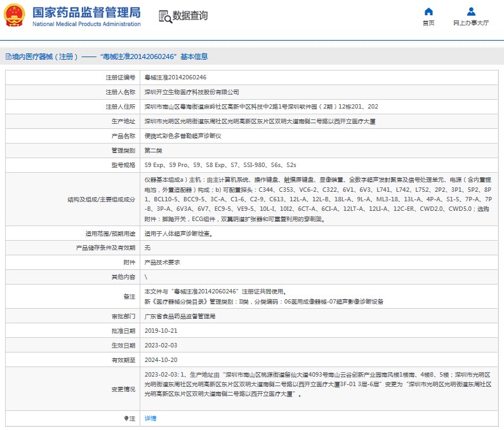Viewport: 504px width, 430px height.
Task: Click the bulb icon beside 注
Action: (x=126, y=419)
